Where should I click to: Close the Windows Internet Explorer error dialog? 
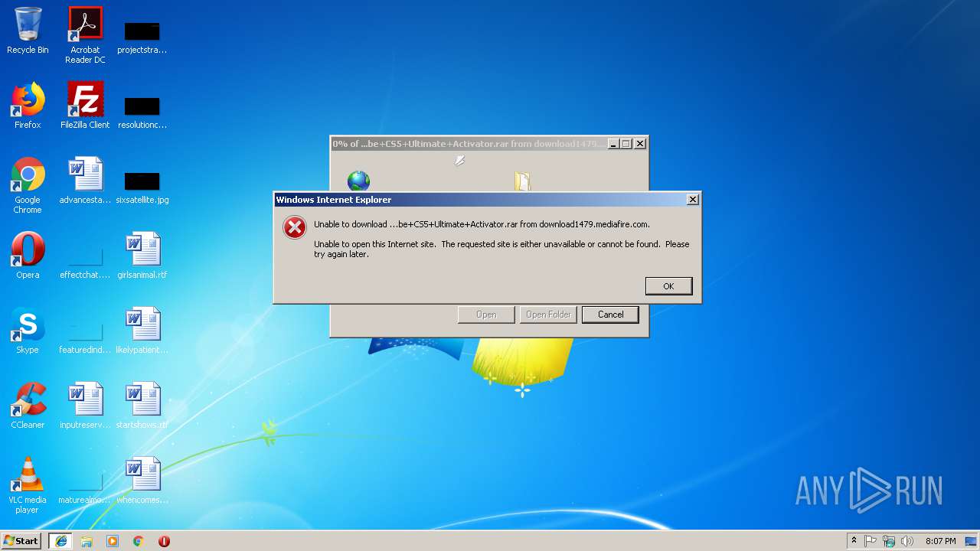point(693,200)
